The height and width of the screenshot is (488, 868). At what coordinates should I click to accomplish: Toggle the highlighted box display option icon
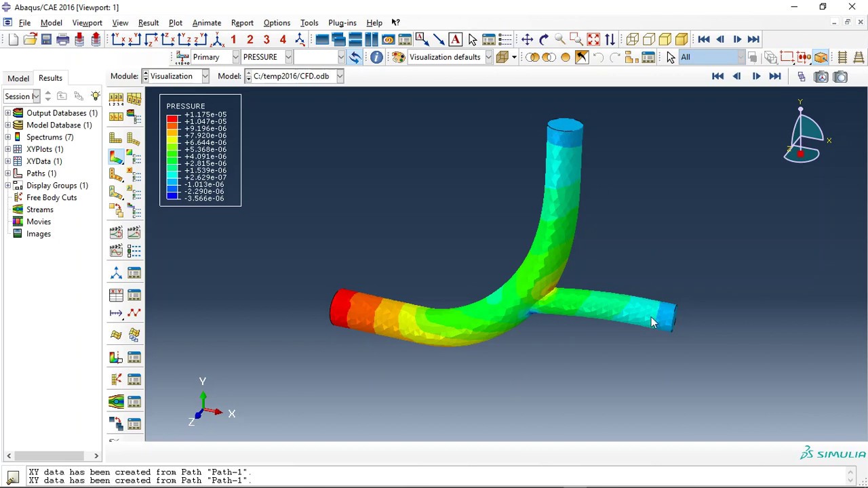point(821,57)
